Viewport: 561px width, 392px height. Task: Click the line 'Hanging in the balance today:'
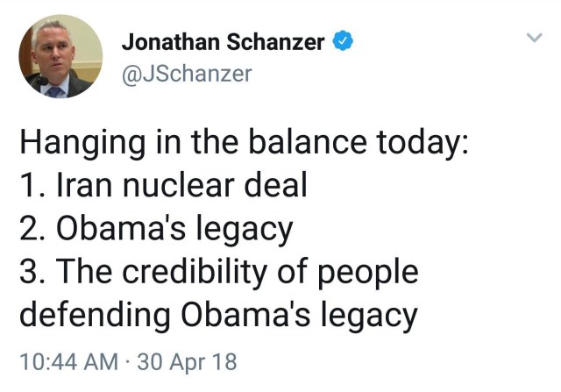click(242, 144)
